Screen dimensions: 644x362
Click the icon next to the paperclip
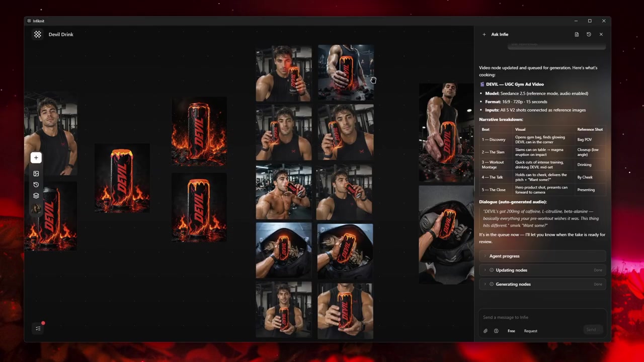[x=496, y=331]
